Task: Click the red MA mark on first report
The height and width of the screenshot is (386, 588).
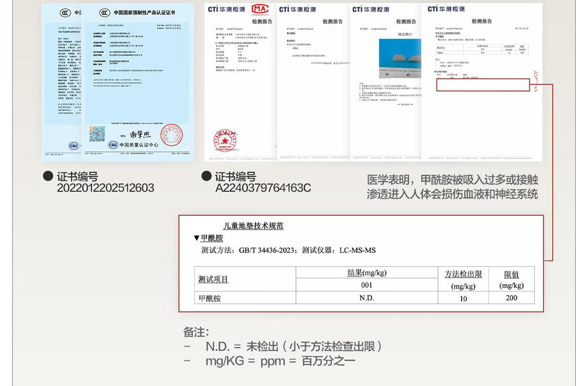Action: click(x=260, y=9)
